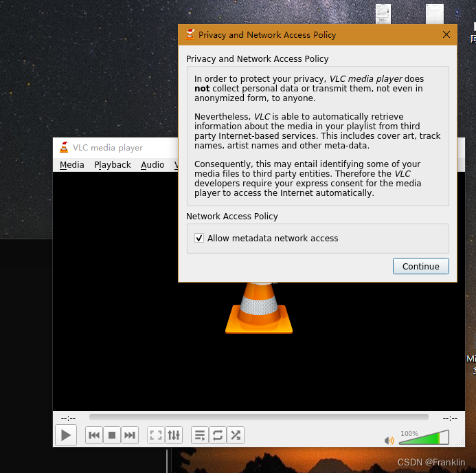Open the Media menu
476x473 pixels.
[x=72, y=164]
